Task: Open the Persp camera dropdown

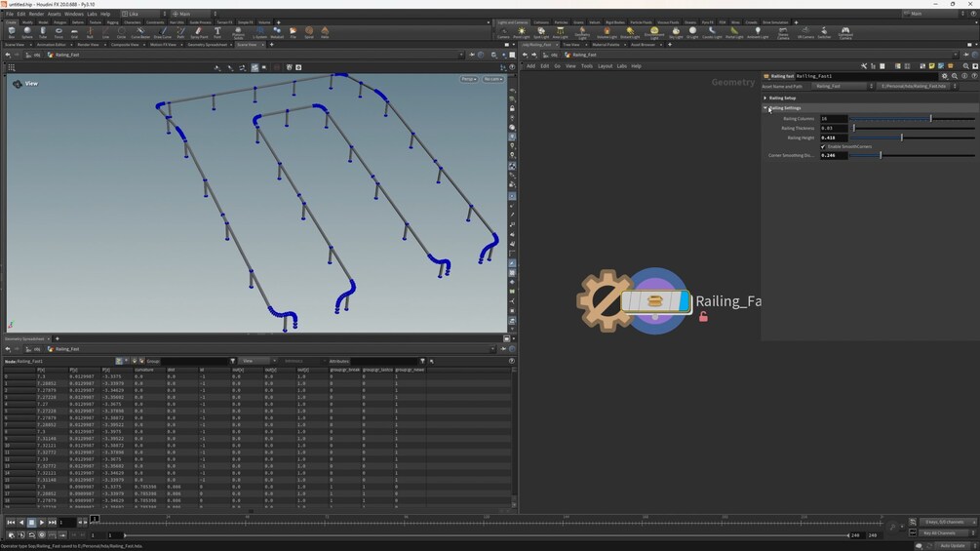Action: tap(469, 79)
